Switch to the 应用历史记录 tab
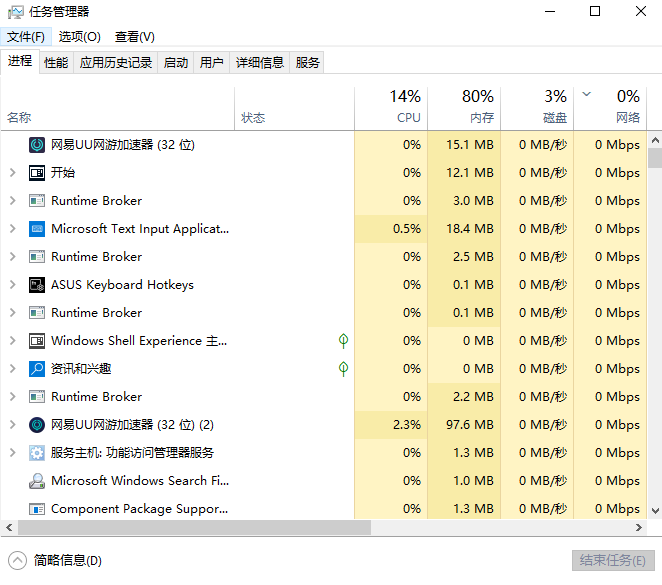Viewport: 662px width, 585px height. point(116,63)
